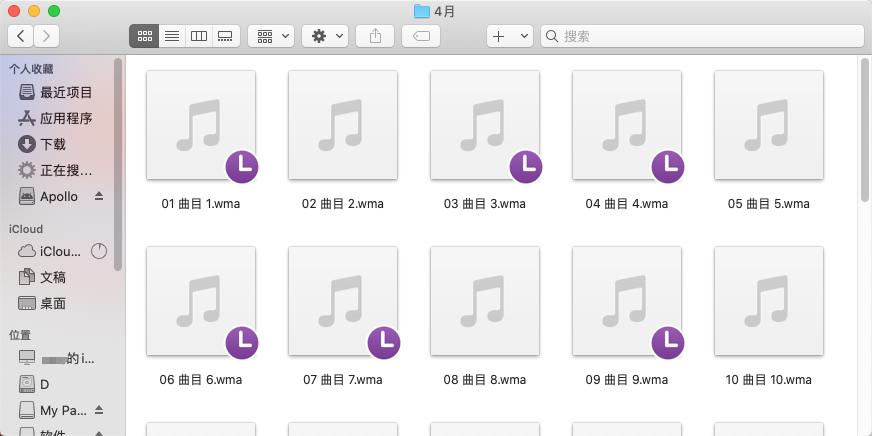Screen dimensions: 872x436
Task: Open the group-by arrangement dropdown
Action: 271,36
